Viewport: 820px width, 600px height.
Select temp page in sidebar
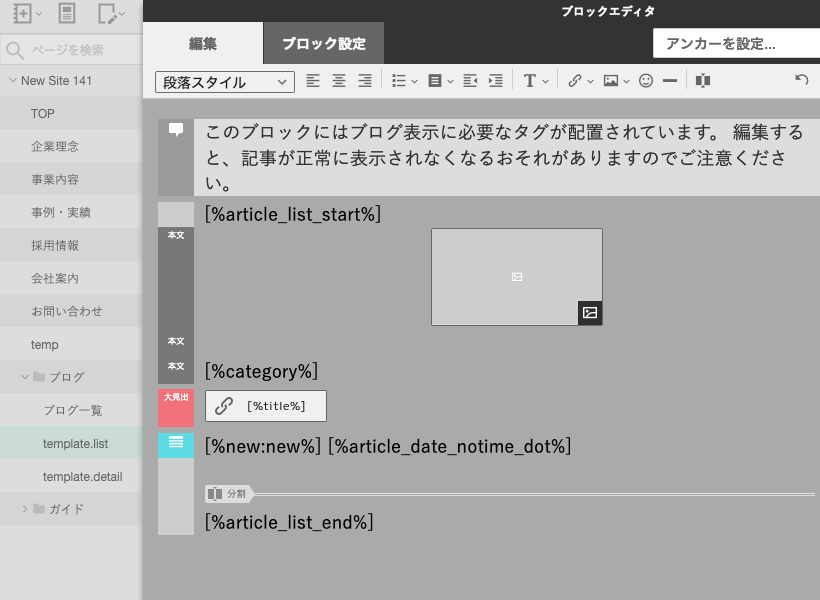[x=71, y=344]
